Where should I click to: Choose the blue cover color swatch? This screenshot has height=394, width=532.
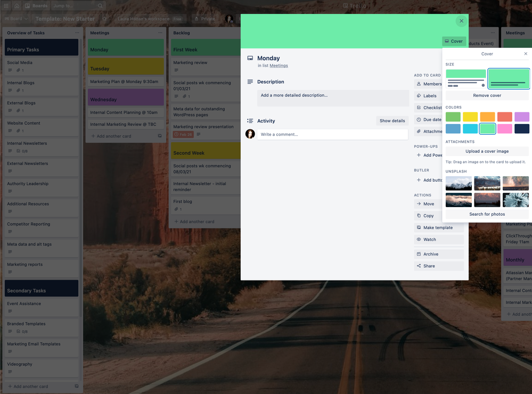[x=453, y=129]
